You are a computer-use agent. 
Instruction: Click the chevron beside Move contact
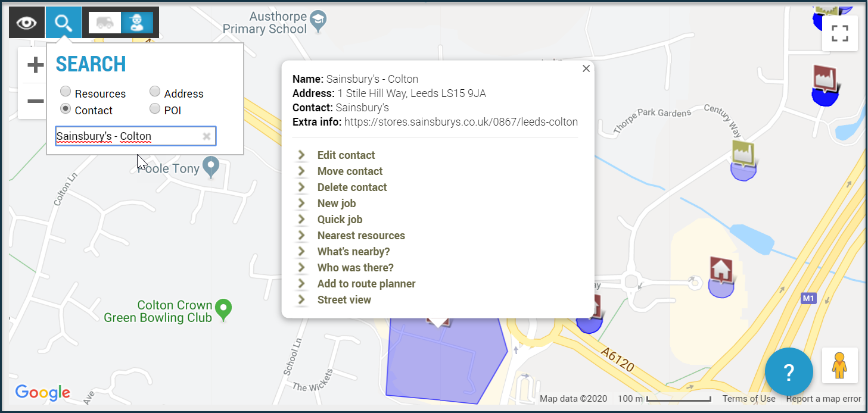click(302, 171)
